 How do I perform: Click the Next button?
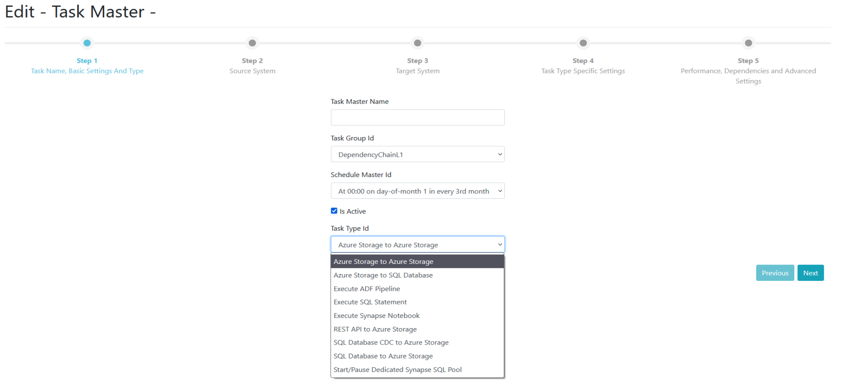coord(811,273)
